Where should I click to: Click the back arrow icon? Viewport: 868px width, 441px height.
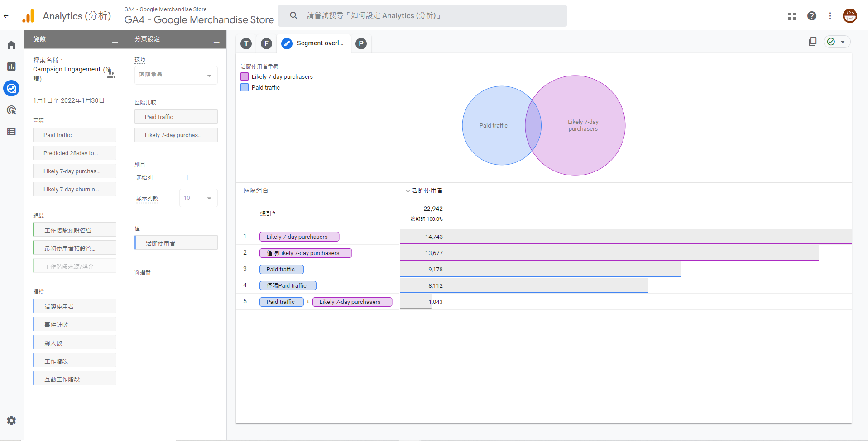[6, 16]
